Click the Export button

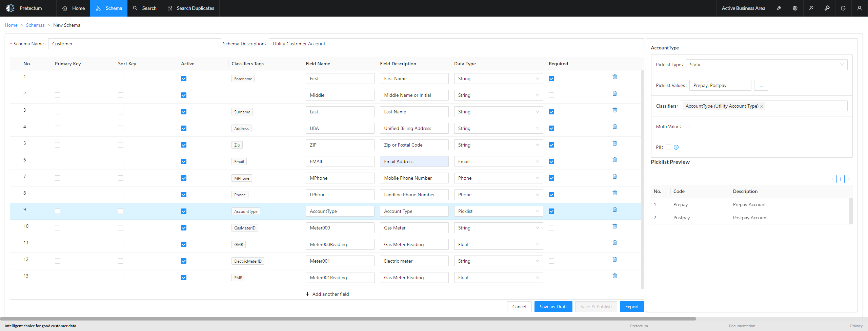(x=632, y=307)
